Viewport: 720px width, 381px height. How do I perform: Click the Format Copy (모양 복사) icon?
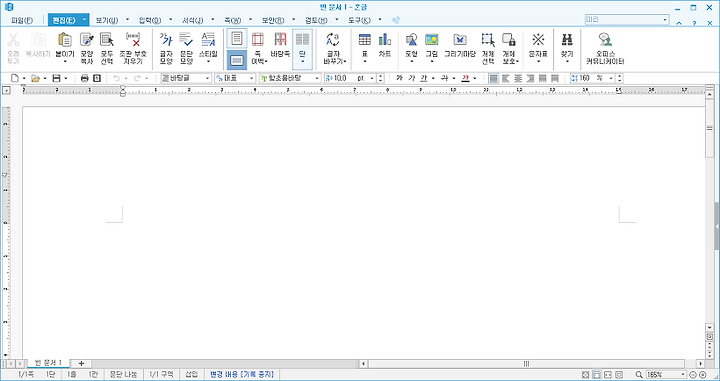pyautogui.click(x=86, y=40)
